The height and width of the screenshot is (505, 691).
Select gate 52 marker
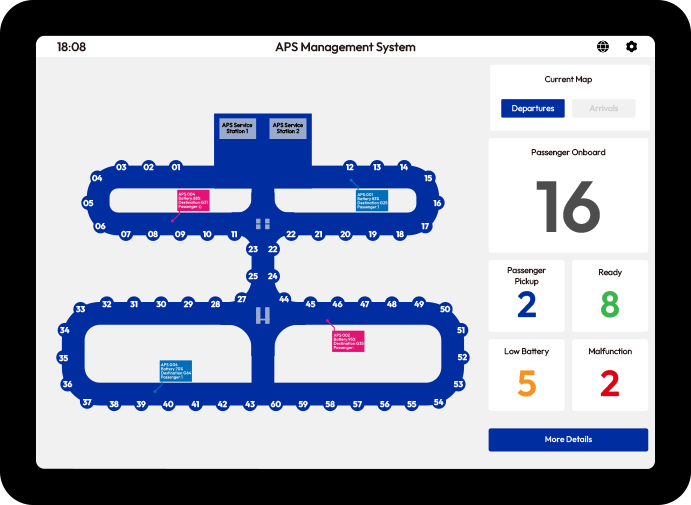tap(462, 357)
